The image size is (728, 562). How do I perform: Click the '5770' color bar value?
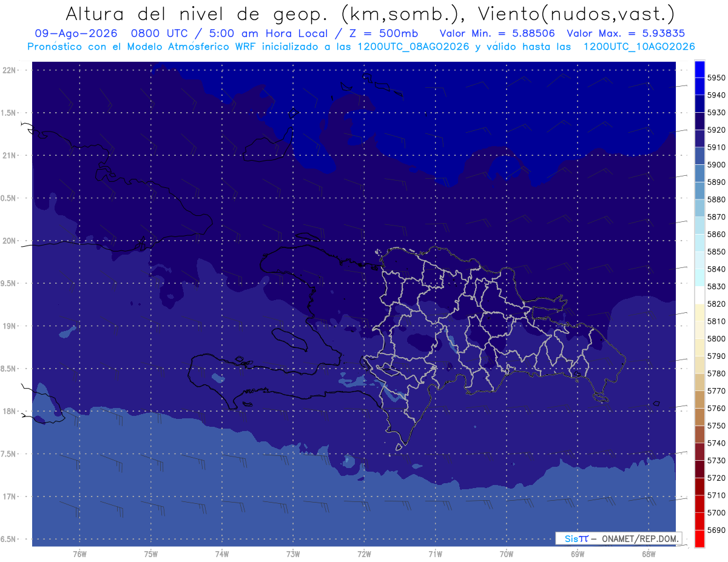[717, 390]
